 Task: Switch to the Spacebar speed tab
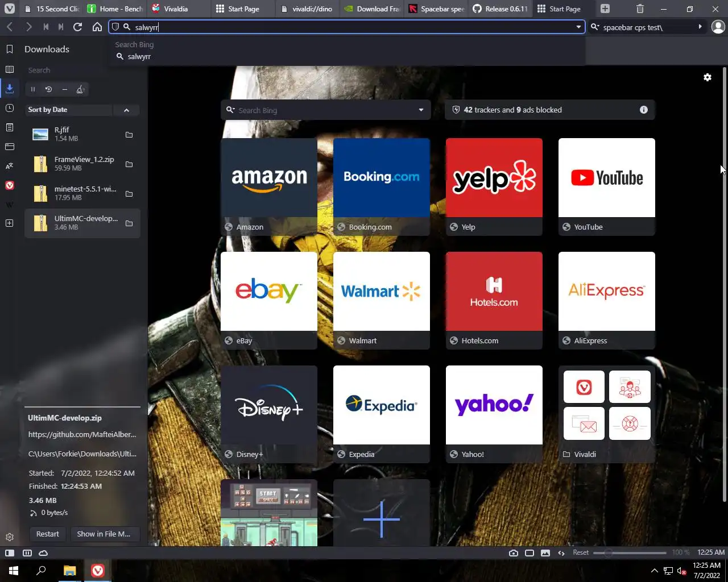point(436,9)
